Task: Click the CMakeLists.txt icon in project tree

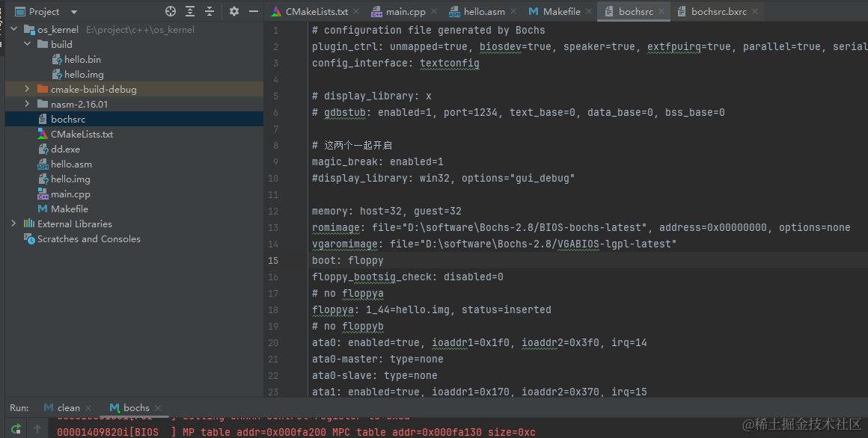Action: click(x=41, y=134)
